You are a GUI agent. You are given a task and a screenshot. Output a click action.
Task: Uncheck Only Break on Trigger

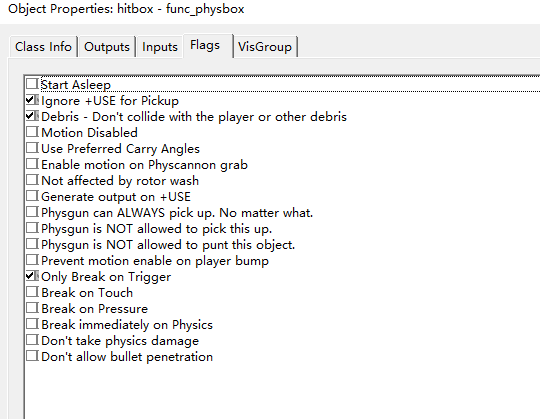pyautogui.click(x=32, y=276)
